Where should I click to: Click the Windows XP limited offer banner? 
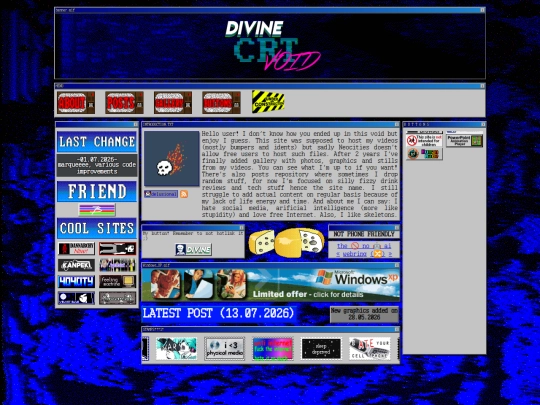(x=271, y=284)
